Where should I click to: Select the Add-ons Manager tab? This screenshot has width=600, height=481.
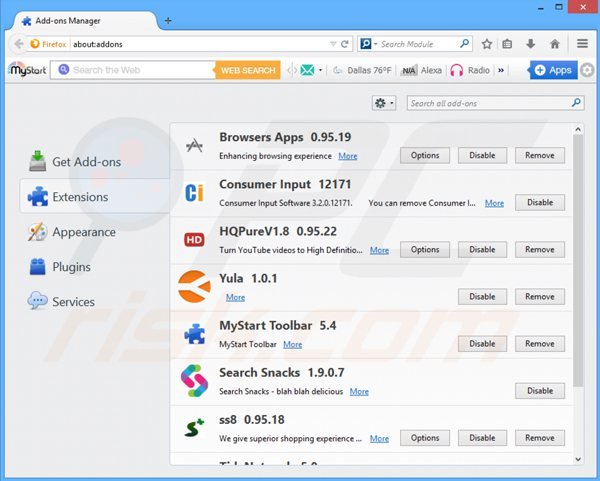[83, 21]
